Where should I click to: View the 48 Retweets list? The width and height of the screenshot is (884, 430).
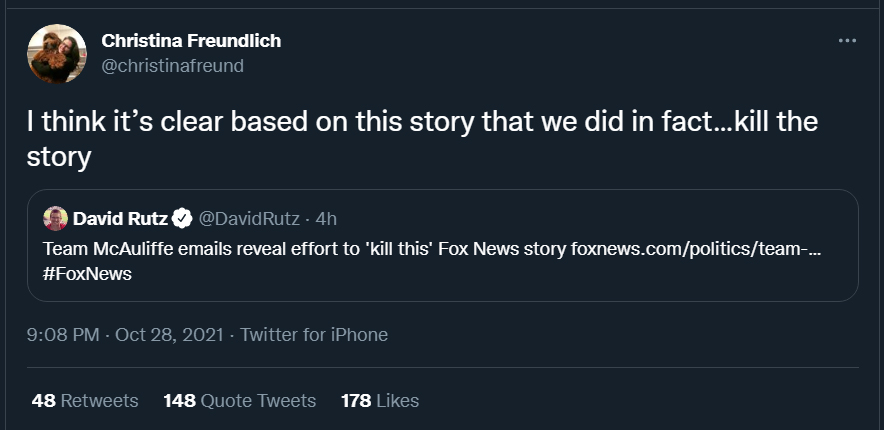point(85,401)
